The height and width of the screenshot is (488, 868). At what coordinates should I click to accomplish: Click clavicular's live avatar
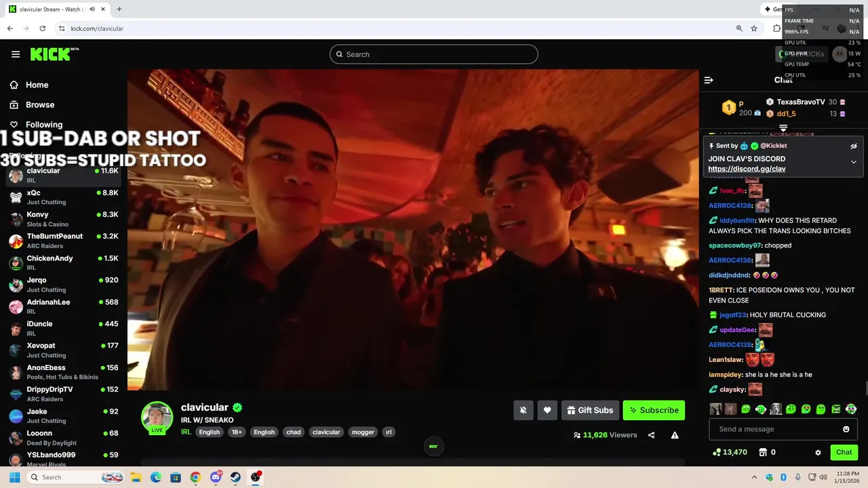point(157,418)
